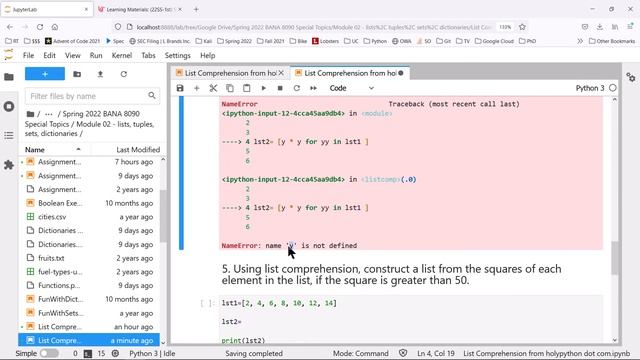Close the first List Comprehension notebook tab

[x=281, y=73]
